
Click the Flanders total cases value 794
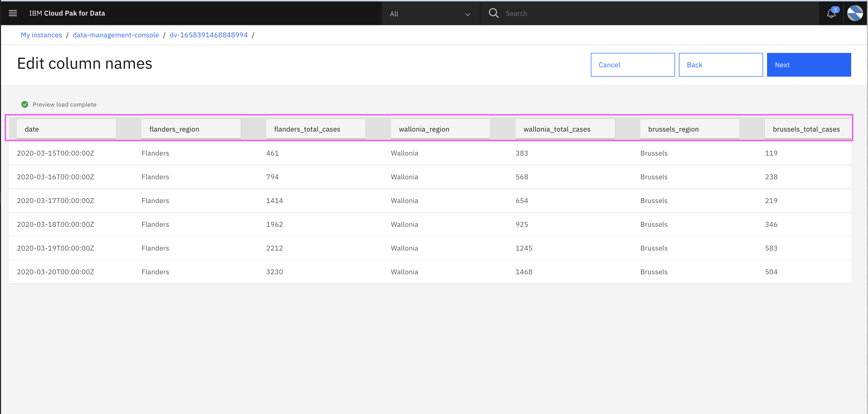[273, 177]
